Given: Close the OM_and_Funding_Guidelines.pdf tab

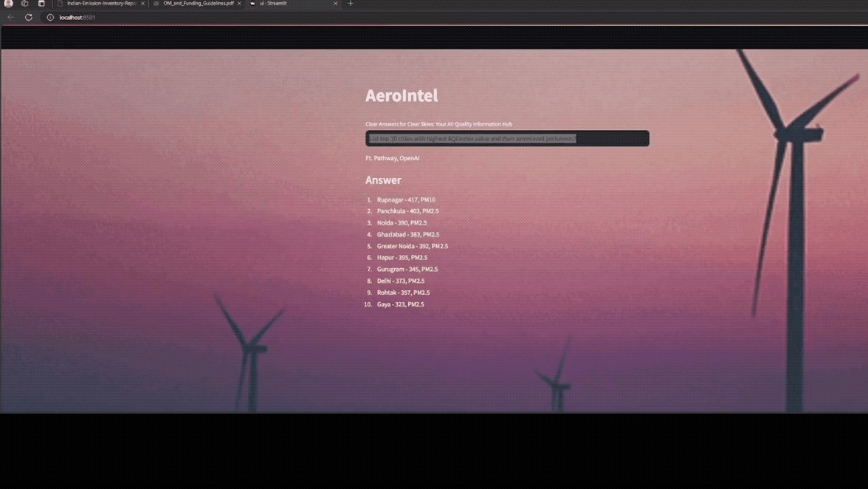Looking at the screenshot, I should click(x=239, y=4).
